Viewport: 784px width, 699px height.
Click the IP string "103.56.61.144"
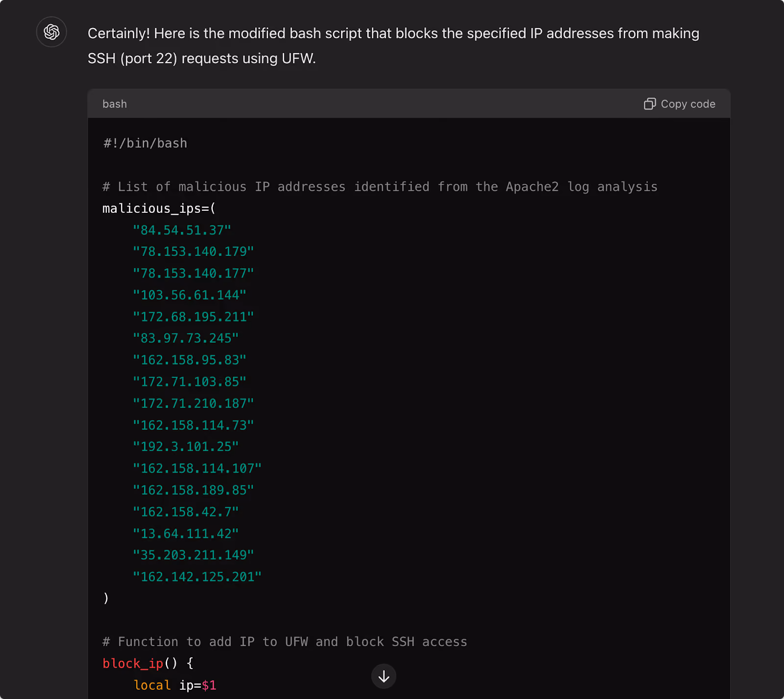(x=190, y=295)
